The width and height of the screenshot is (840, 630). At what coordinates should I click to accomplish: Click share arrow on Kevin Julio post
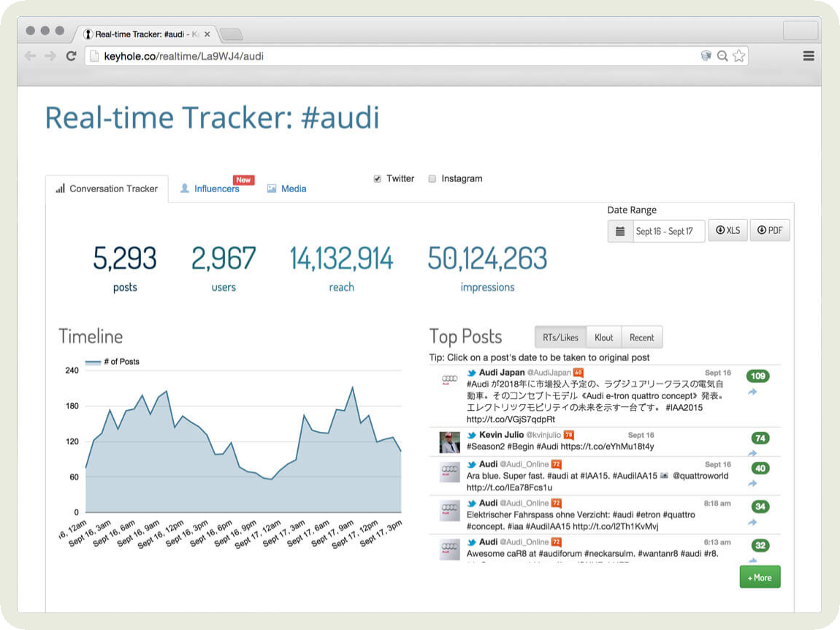752,453
